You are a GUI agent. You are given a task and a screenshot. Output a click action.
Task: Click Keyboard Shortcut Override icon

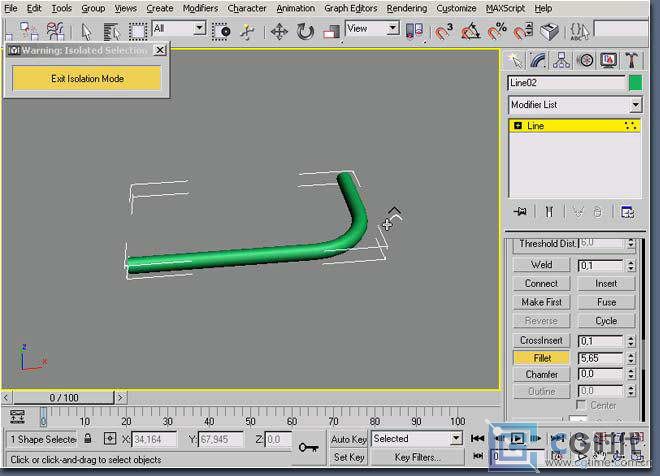click(x=549, y=31)
